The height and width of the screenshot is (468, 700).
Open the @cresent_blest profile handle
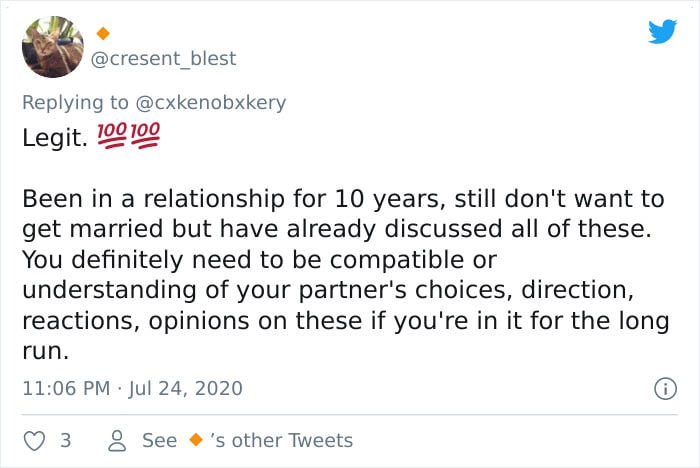pos(163,58)
